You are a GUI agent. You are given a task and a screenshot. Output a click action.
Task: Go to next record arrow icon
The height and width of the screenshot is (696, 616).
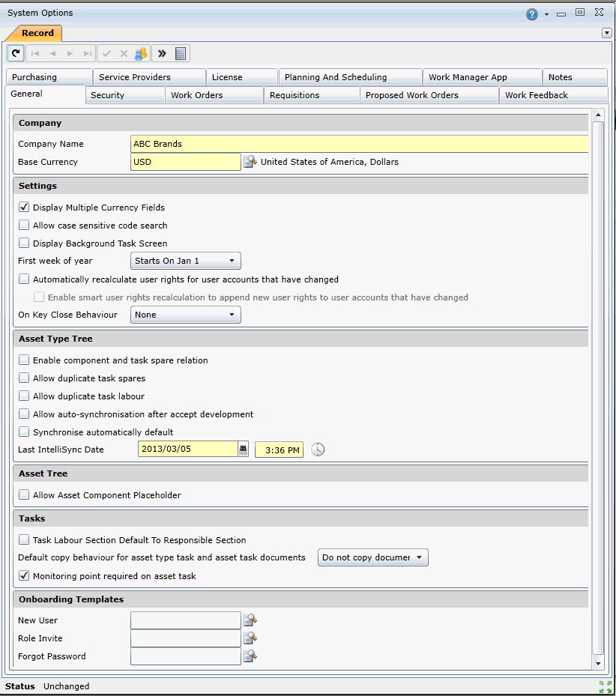click(70, 54)
